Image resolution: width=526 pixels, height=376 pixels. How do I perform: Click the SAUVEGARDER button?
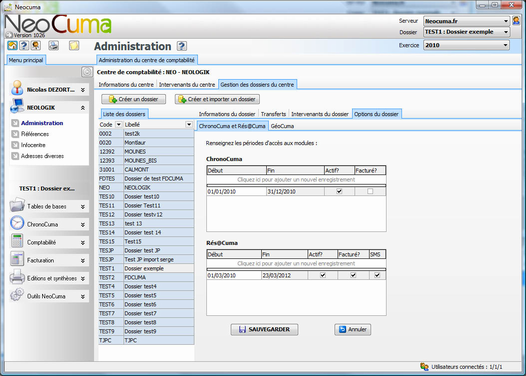point(264,329)
